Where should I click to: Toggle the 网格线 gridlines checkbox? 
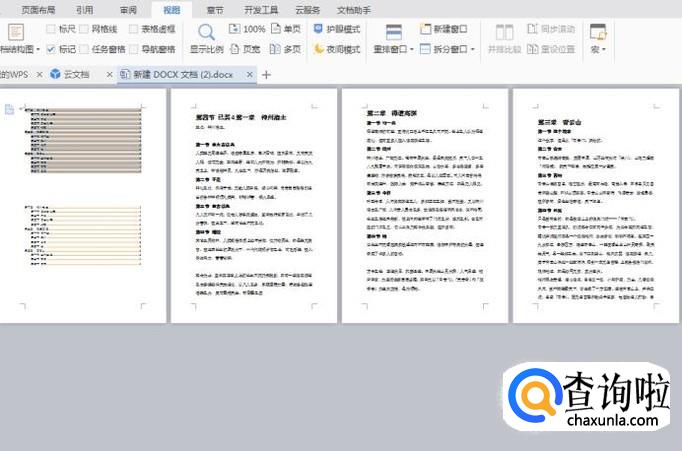84,30
